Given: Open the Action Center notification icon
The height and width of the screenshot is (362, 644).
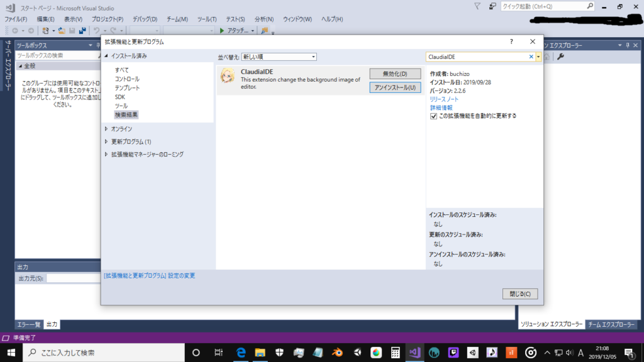Looking at the screenshot, I should coord(629,353).
